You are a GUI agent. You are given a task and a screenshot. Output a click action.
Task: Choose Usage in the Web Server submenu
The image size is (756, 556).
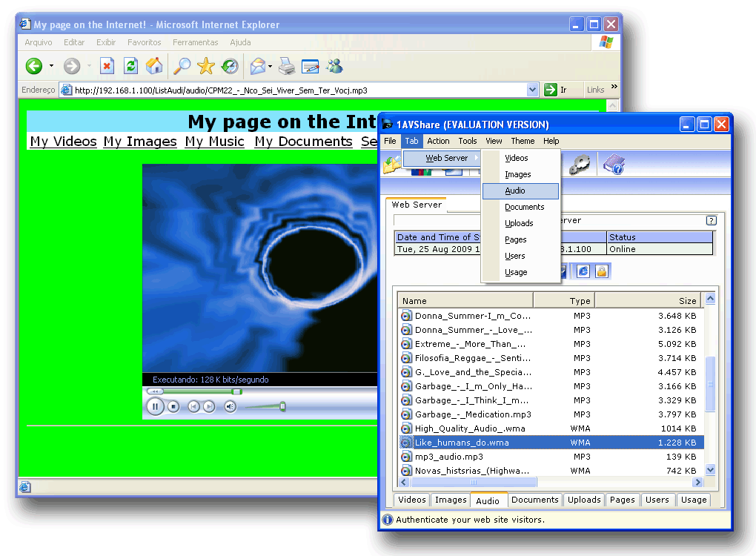(521, 273)
